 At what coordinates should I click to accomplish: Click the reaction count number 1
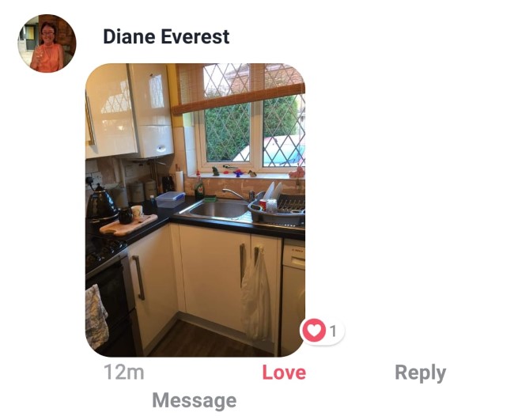pos(333,331)
